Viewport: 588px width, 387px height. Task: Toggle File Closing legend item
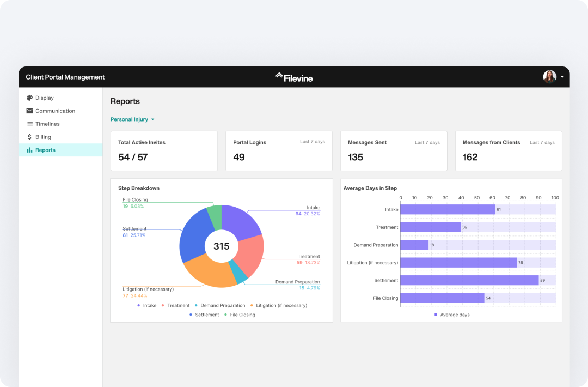coord(240,315)
